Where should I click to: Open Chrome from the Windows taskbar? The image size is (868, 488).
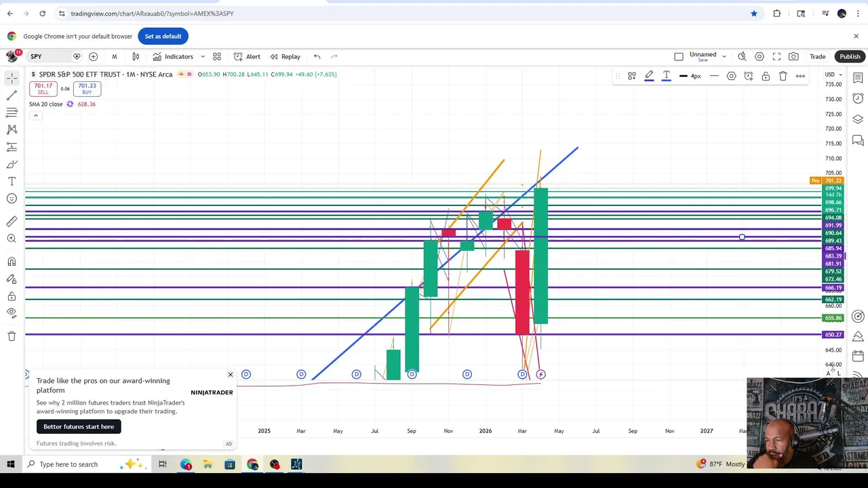252,464
